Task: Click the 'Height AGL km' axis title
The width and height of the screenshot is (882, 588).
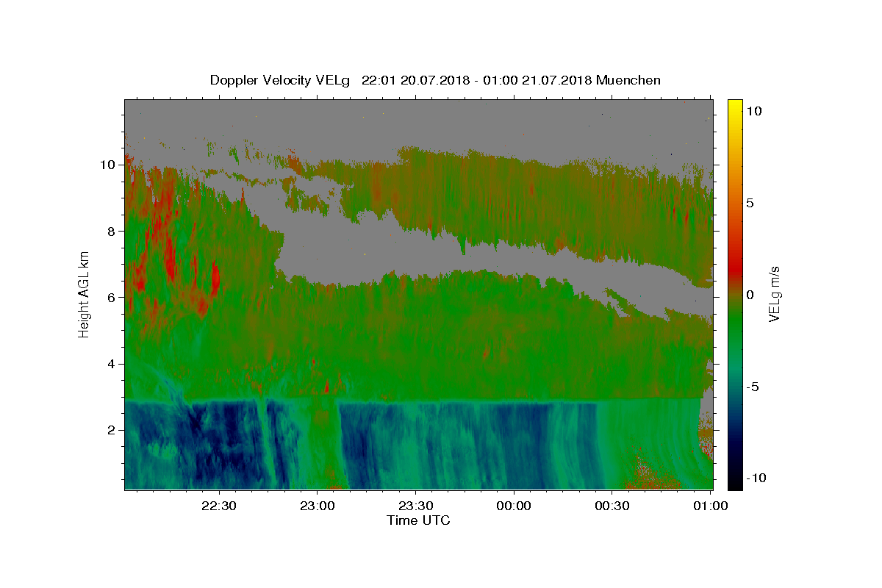Action: 85,295
